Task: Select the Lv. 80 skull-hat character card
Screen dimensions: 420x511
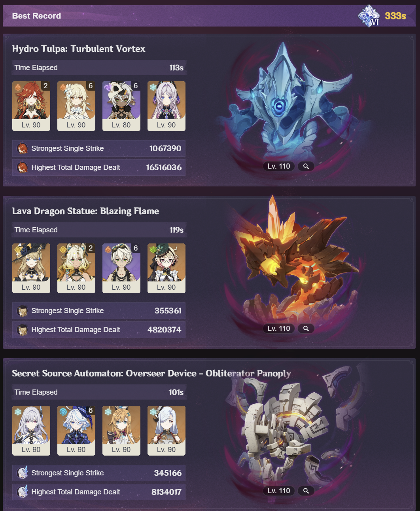Action: click(x=121, y=106)
